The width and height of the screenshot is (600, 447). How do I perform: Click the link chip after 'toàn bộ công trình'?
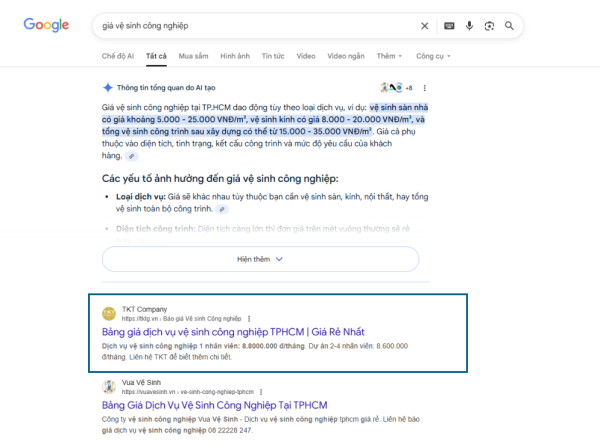point(222,209)
